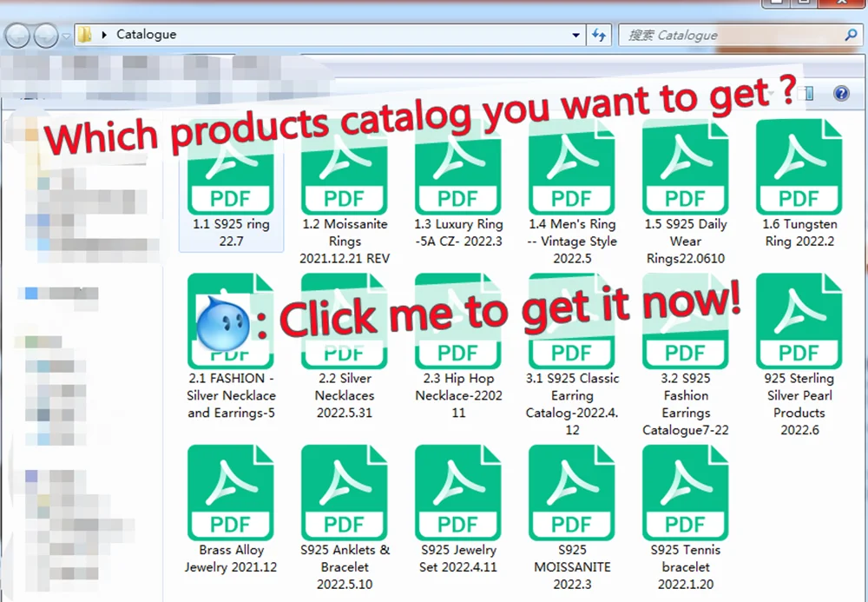Expand the address bar history dropdown
The image size is (868, 602).
pyautogui.click(x=575, y=35)
